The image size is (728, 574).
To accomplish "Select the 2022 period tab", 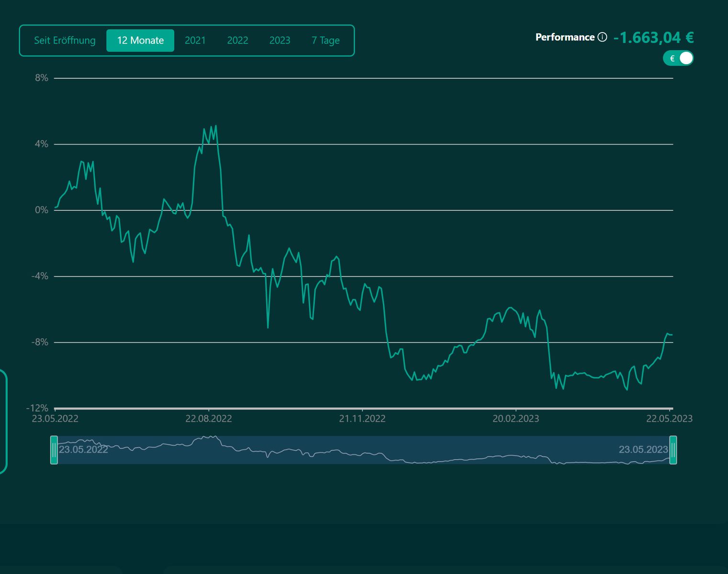I will (x=237, y=41).
